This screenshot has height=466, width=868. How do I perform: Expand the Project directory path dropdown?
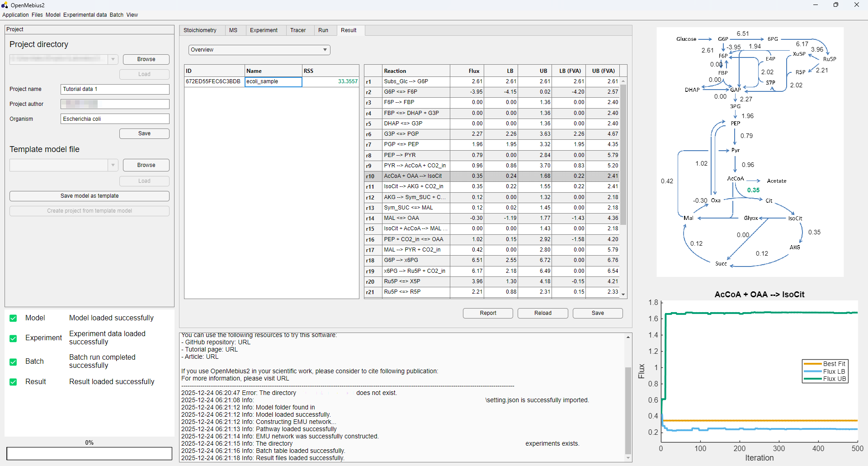(x=113, y=59)
